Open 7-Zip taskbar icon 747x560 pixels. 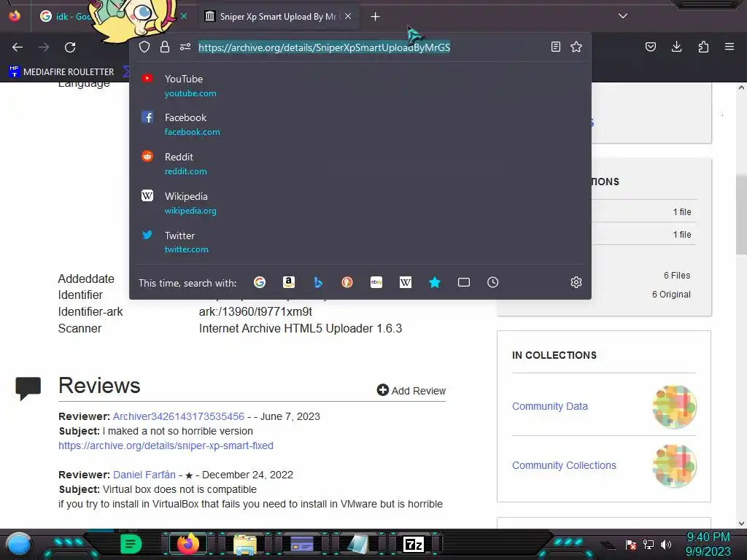pyautogui.click(x=413, y=544)
